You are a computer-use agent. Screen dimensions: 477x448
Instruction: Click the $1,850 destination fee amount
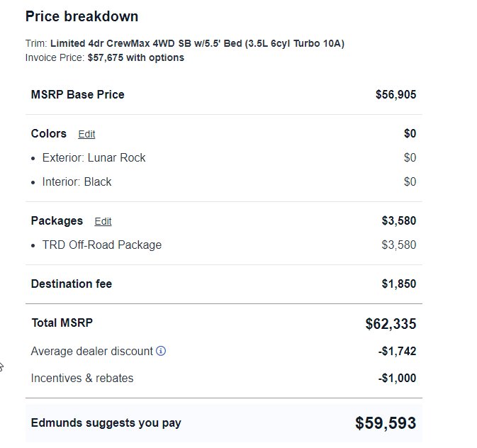398,284
